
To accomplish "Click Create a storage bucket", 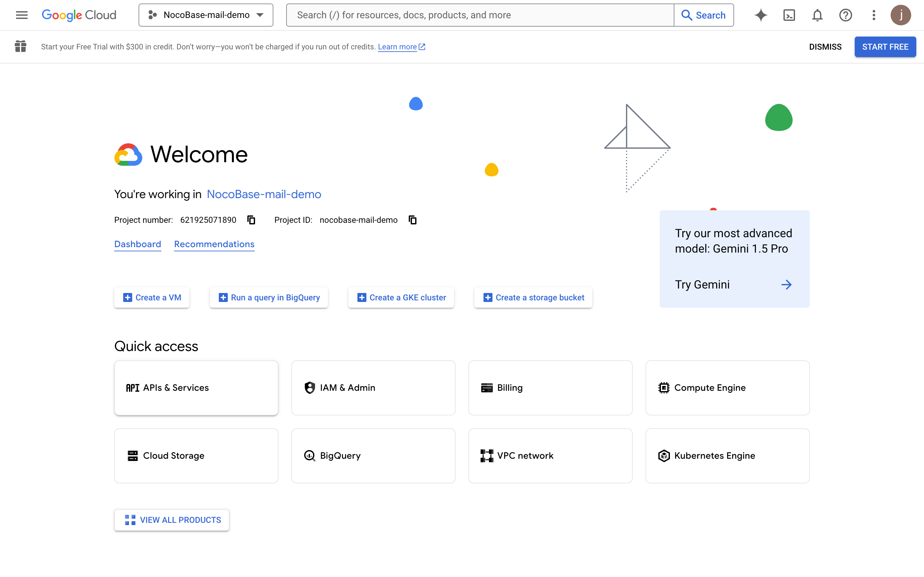I will 533,298.
